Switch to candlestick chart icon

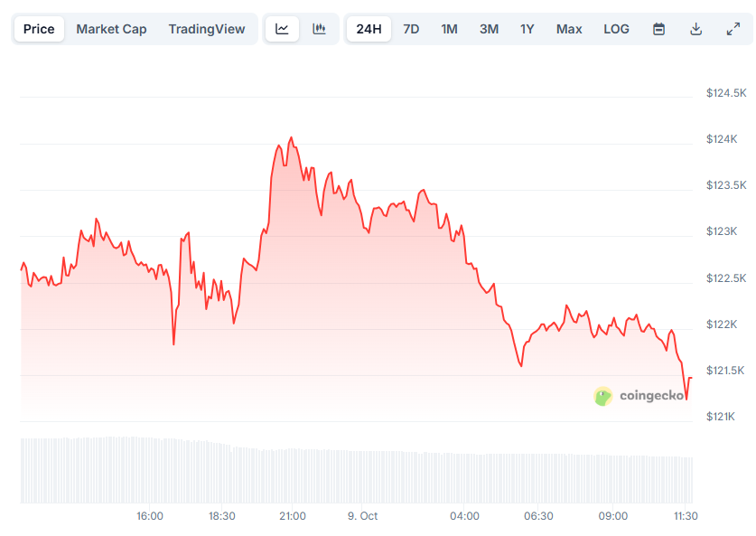click(x=319, y=29)
